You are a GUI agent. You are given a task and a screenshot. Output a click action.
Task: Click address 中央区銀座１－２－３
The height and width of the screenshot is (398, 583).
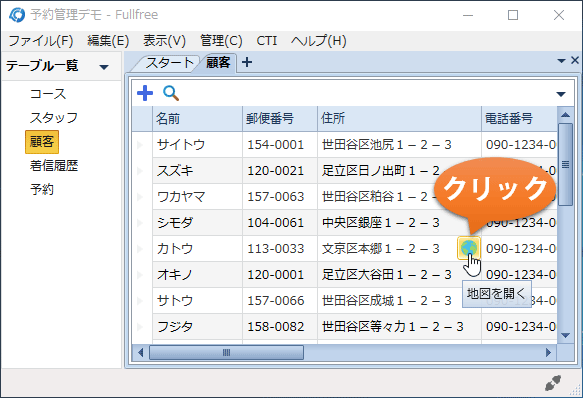coord(381,222)
